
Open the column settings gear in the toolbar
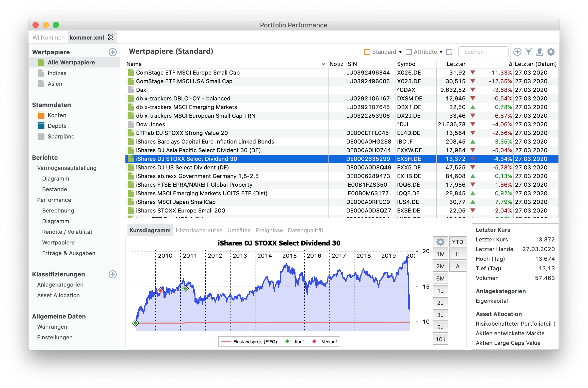(x=551, y=52)
